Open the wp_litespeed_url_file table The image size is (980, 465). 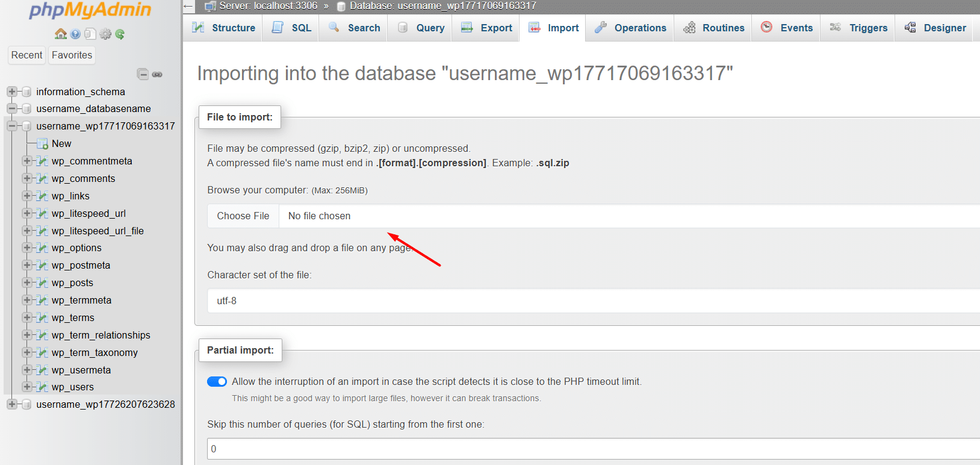pyautogui.click(x=98, y=231)
